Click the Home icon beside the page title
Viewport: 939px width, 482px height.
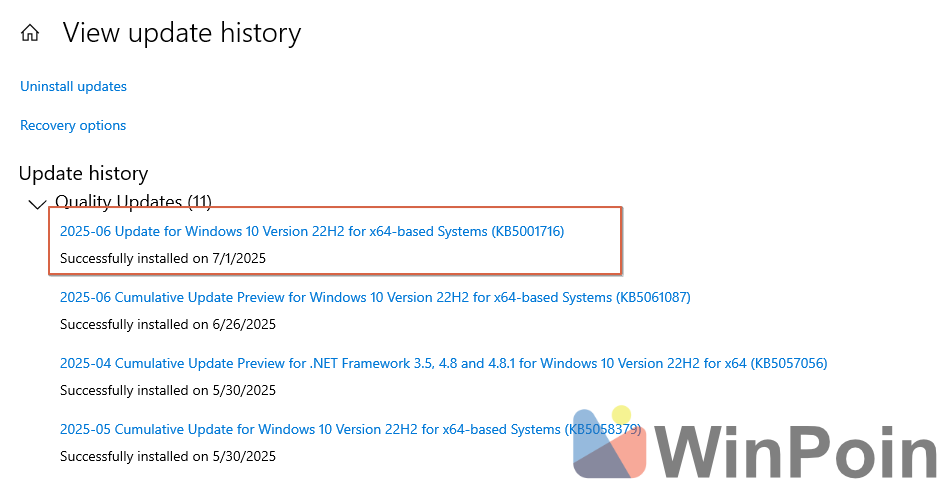click(29, 33)
